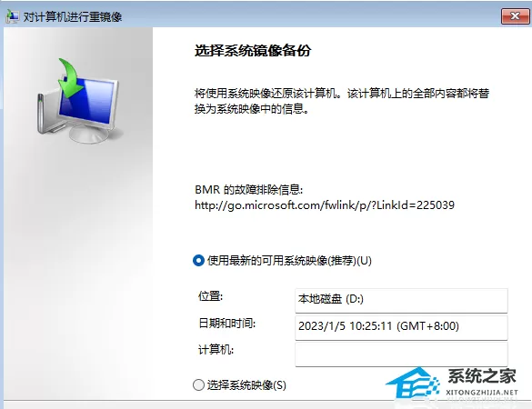The height and width of the screenshot is (409, 532).
Task: Select 使用最新的可用系统映像(推荐) radio option
Action: [x=198, y=261]
